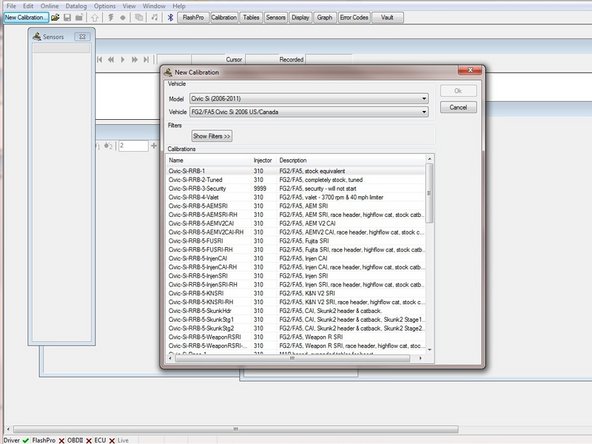Select calibration Civic-Si-RRB-4-Valet
This screenshot has height=444, width=592.
click(296, 197)
